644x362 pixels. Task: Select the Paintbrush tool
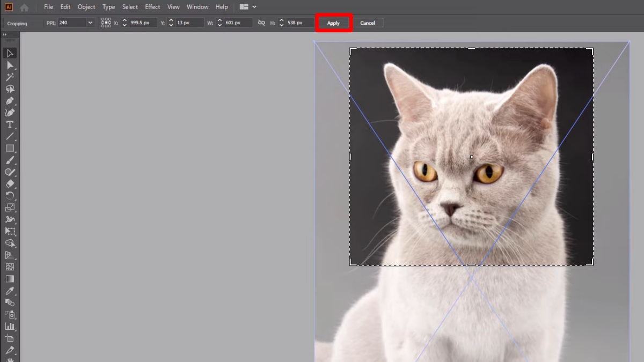point(10,160)
